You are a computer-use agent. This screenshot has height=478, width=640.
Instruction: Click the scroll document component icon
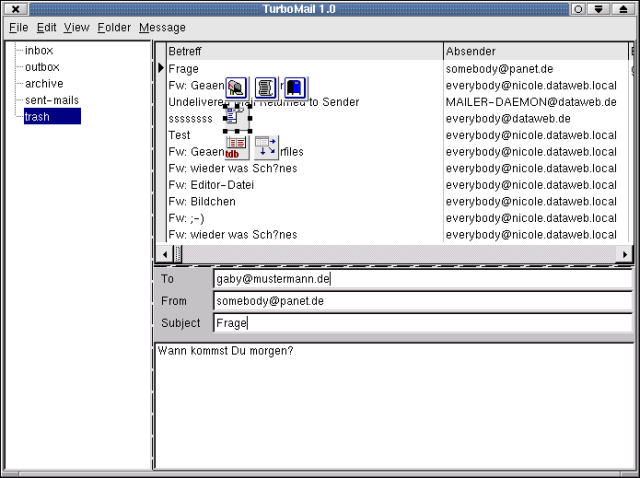266,88
